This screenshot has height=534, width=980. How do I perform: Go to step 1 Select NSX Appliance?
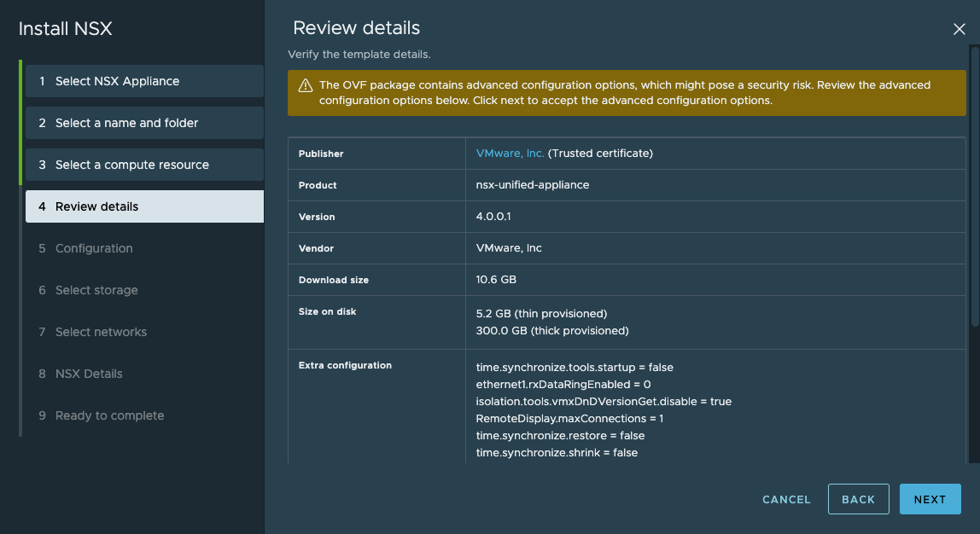point(144,81)
